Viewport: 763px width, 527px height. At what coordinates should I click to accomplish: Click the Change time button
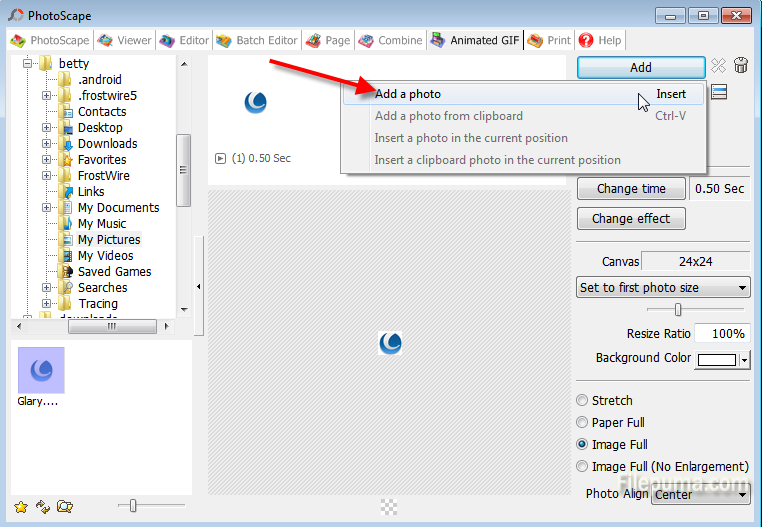(631, 188)
